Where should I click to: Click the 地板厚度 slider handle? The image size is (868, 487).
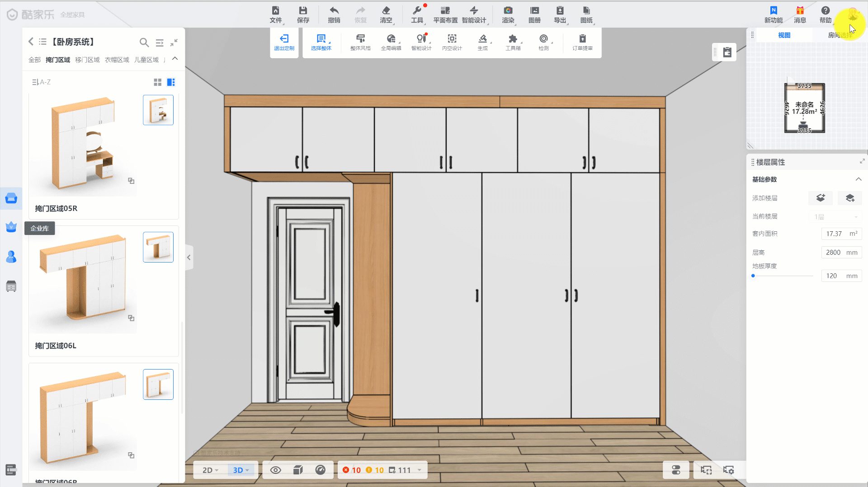[x=753, y=276]
